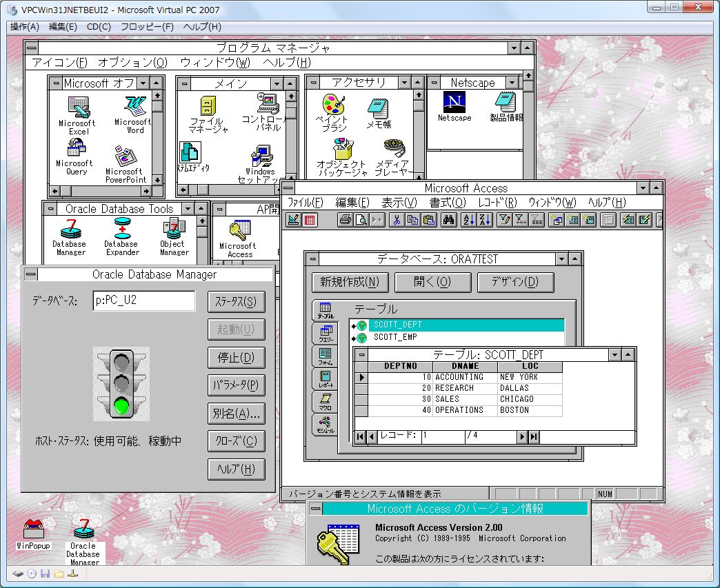Open the 操作(A) menu in Virtual PC
Viewport: 720px width, 588px height.
pos(25,27)
